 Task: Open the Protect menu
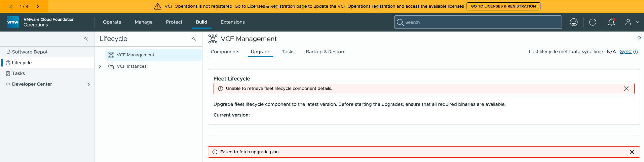click(x=174, y=22)
